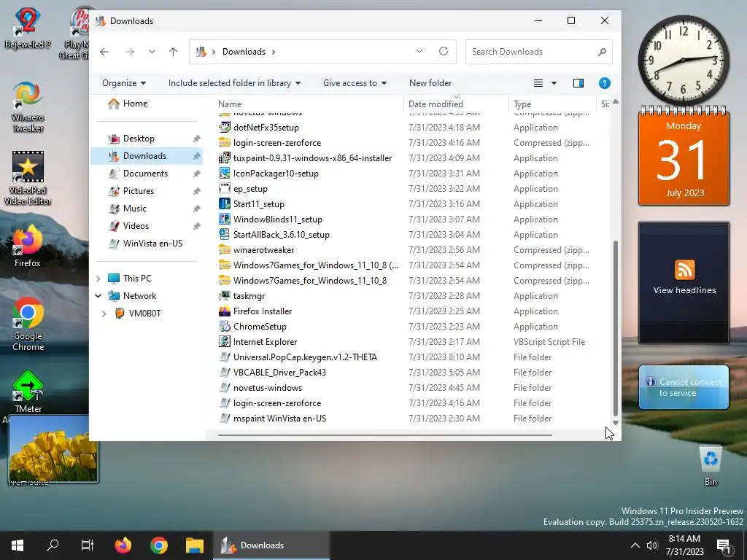Go up one folder level
This screenshot has width=747, height=560.
(173, 52)
